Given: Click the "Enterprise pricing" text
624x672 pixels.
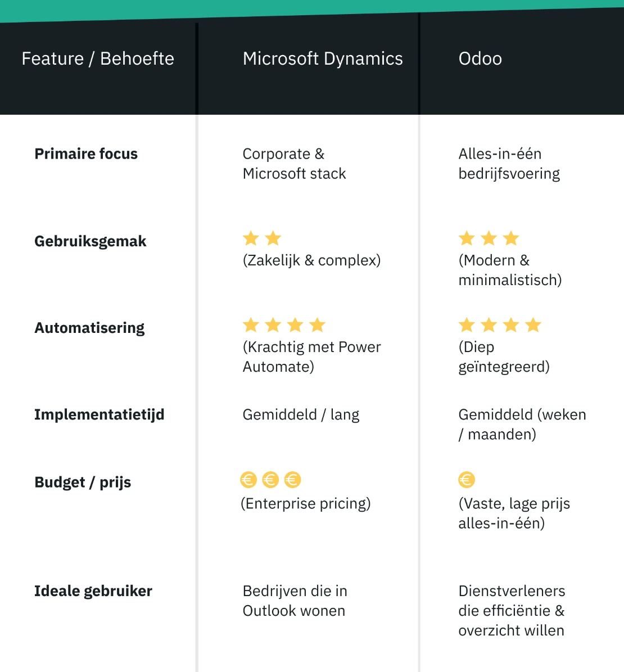Looking at the screenshot, I should click(306, 503).
